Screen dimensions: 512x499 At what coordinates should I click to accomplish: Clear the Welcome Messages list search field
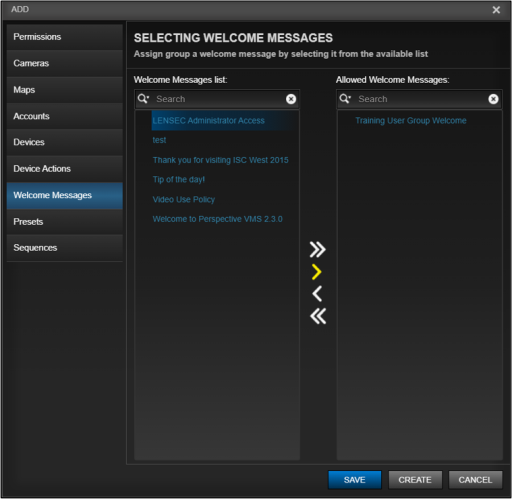coord(291,99)
